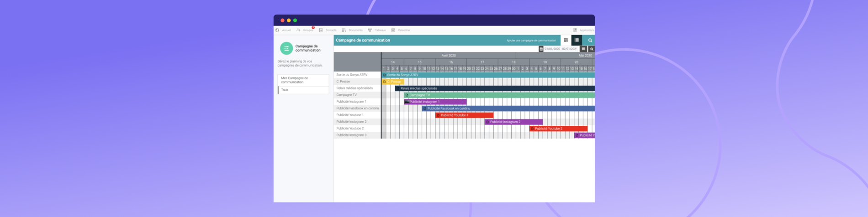The image size is (868, 217).
Task: Click the document icon on Publicité Instagram 2 bar
Action: point(487,122)
